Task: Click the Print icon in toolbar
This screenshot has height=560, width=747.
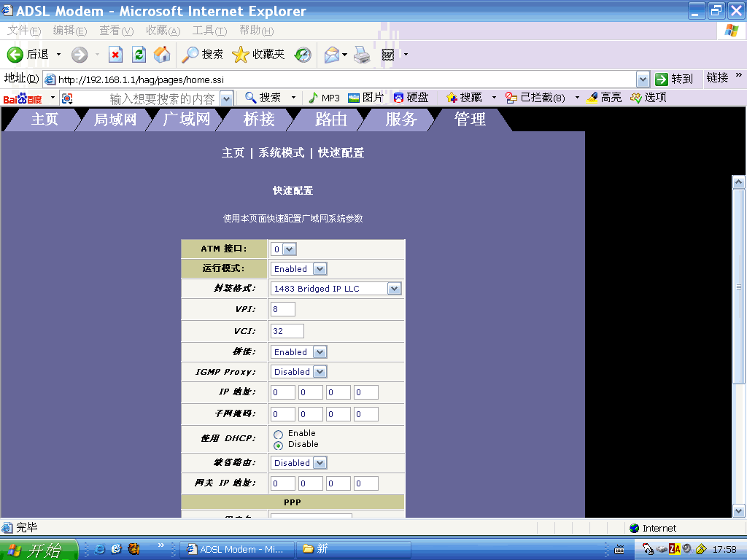Action: point(363,55)
